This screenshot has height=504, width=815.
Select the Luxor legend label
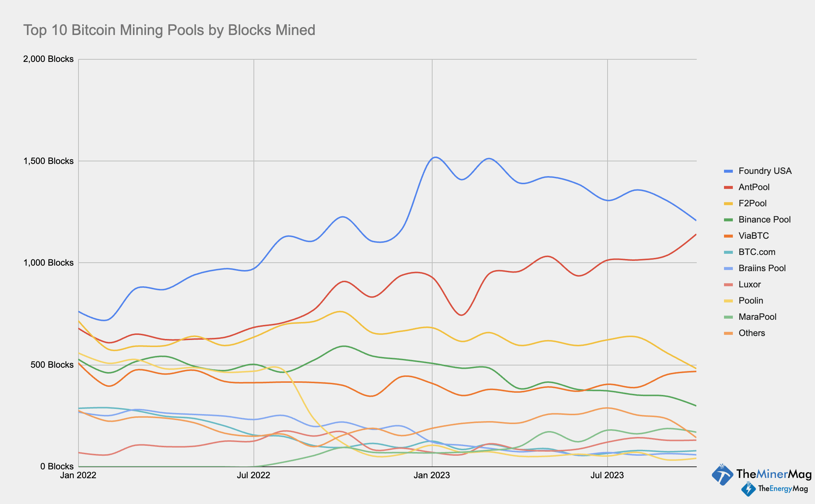[749, 284]
